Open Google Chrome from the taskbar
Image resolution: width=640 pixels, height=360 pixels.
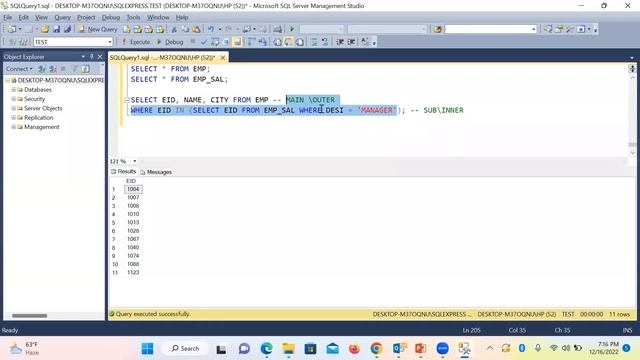(x=376, y=349)
